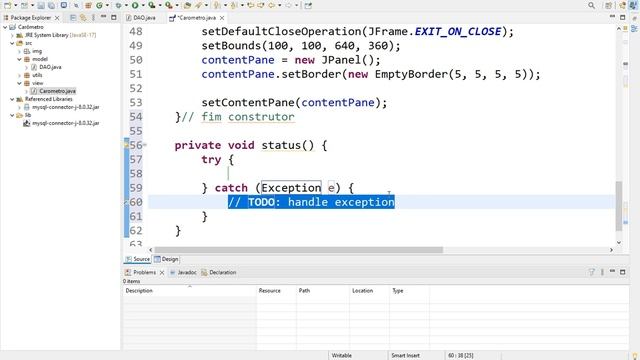640x360 pixels.
Task: Select DAO.java in Package Explorer tree
Action: point(50,67)
